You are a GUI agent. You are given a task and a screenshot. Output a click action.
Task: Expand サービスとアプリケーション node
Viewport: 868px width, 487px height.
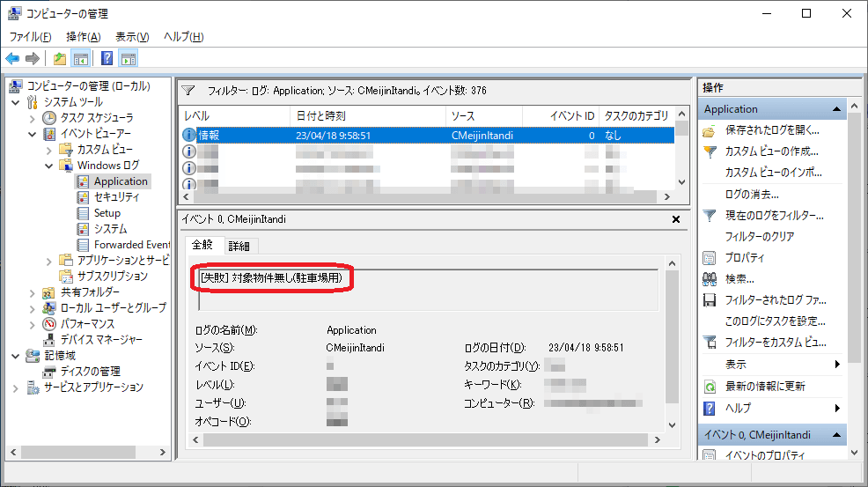(17, 387)
